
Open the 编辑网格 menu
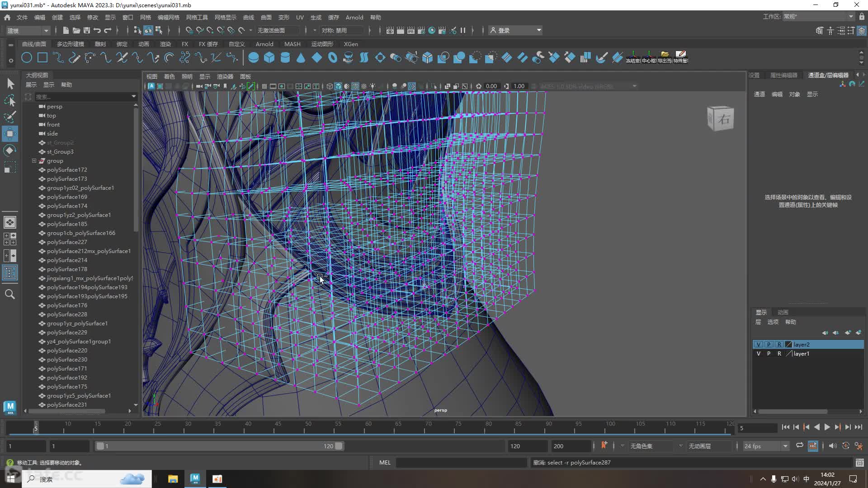click(168, 17)
